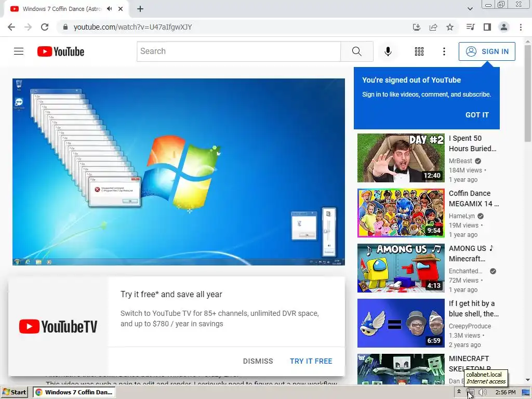Screen dimensions: 532x399
Task: Open the AMONG US Minecraft thumbnail
Action: pos(401,268)
